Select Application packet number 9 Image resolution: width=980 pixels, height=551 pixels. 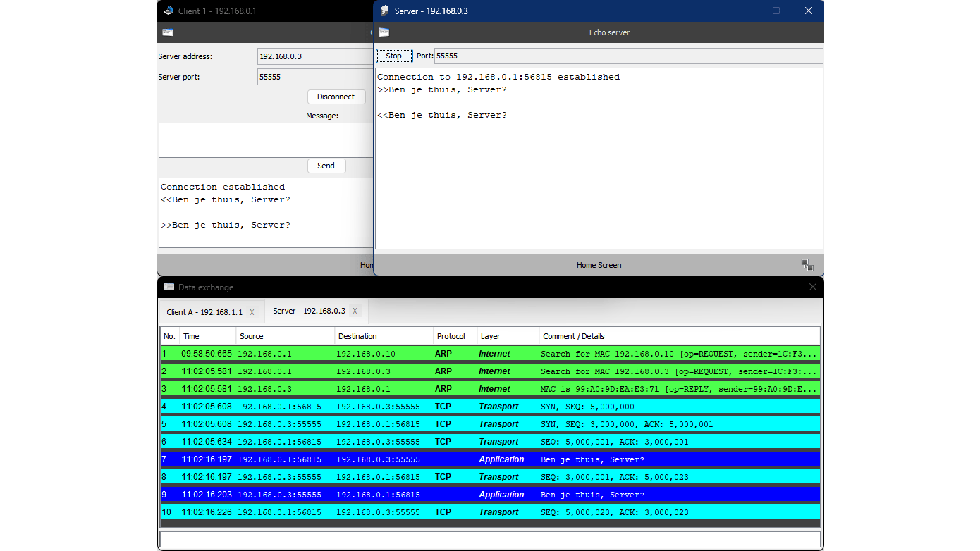click(x=490, y=495)
